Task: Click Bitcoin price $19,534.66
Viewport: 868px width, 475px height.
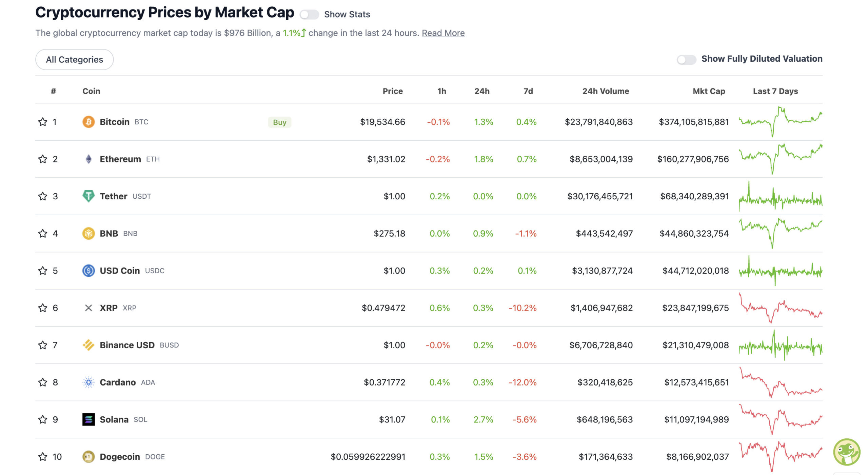Action: point(382,122)
